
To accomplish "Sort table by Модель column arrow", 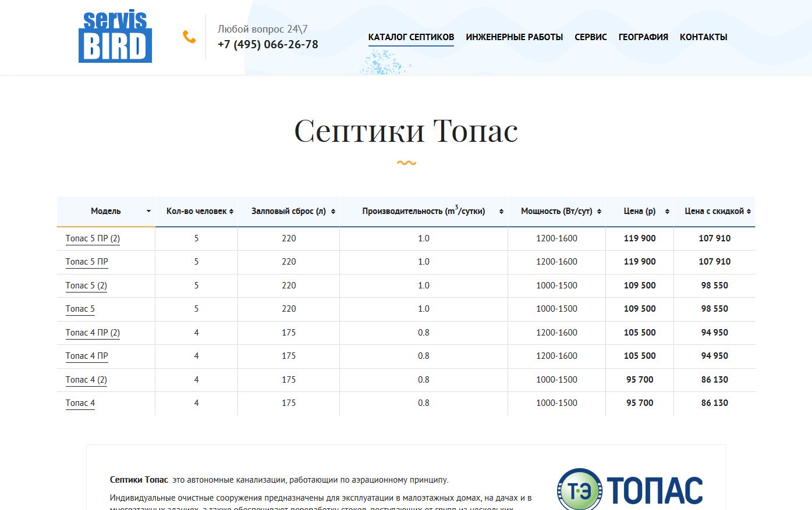I will [x=148, y=211].
